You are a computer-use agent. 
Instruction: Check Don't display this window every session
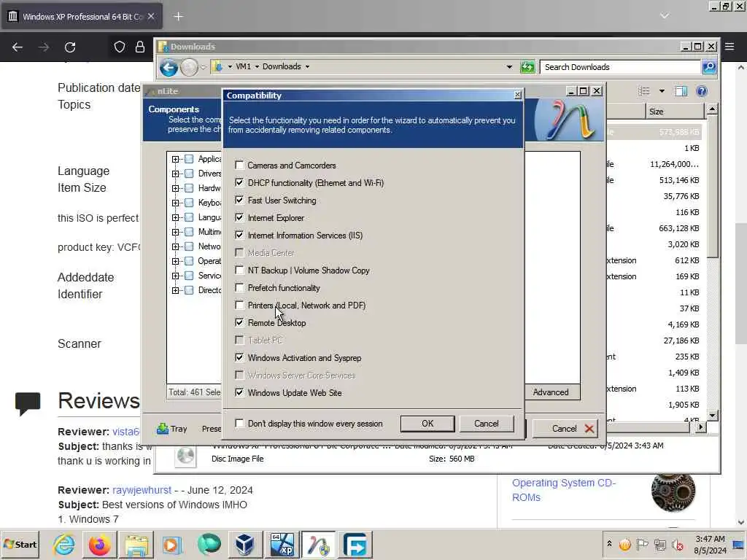(x=239, y=424)
